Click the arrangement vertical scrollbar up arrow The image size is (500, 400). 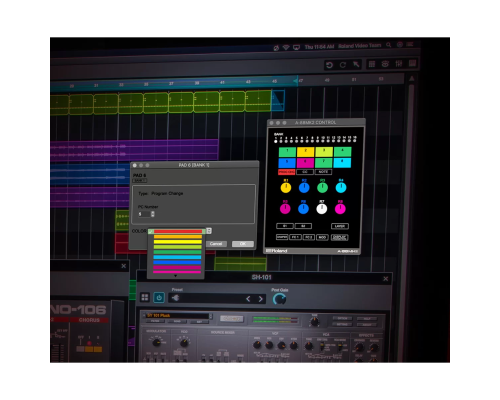(412, 79)
